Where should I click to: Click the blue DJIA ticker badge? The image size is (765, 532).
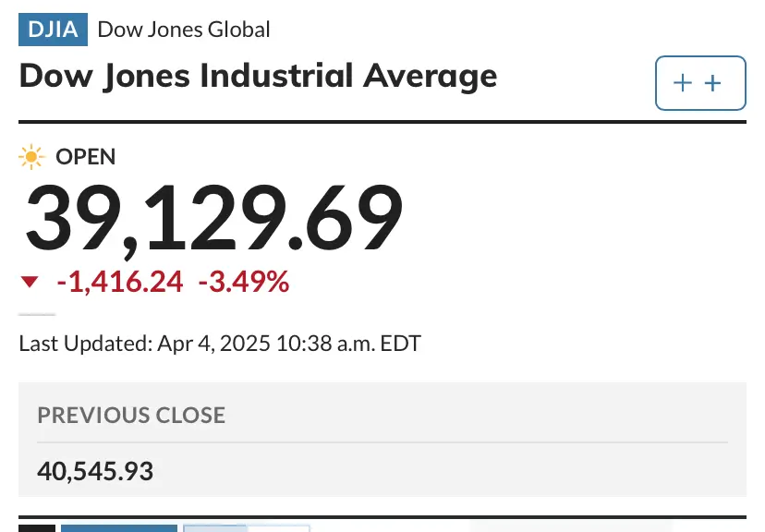pos(53,30)
